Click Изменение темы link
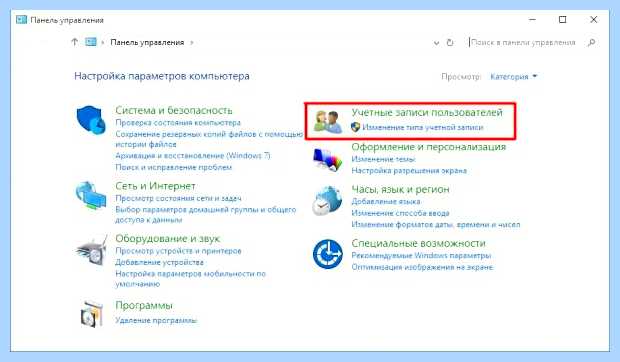Viewport: 620px width, 362px height. click(x=384, y=159)
